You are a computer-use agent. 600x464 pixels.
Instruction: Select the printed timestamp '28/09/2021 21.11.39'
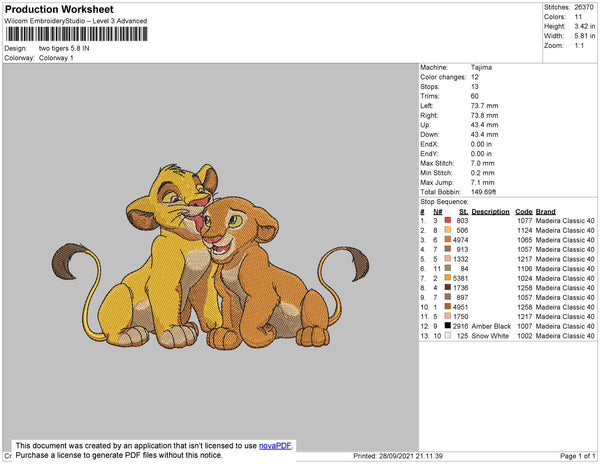pyautogui.click(x=411, y=456)
